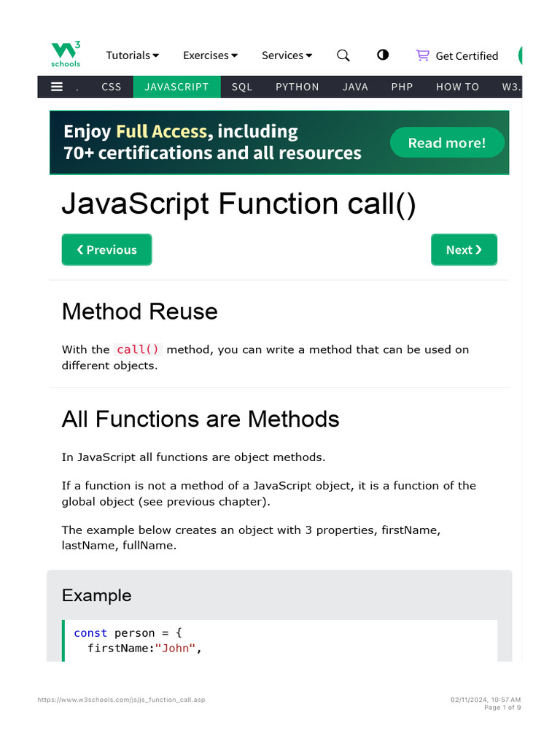This screenshot has height=747, width=560.
Task: Click the Page 1 of 9 footer text
Action: [502, 708]
